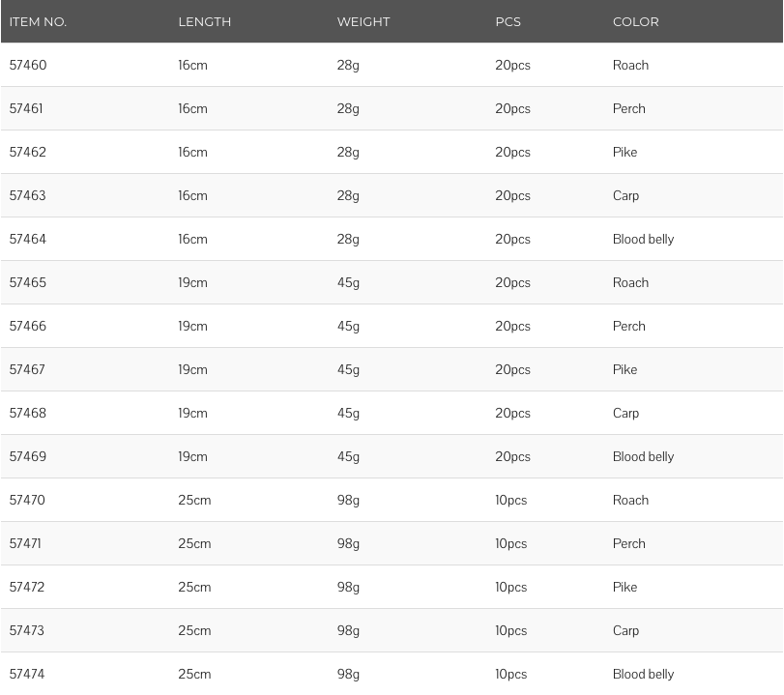
Task: Click the WEIGHT column header
Action: click(x=363, y=22)
